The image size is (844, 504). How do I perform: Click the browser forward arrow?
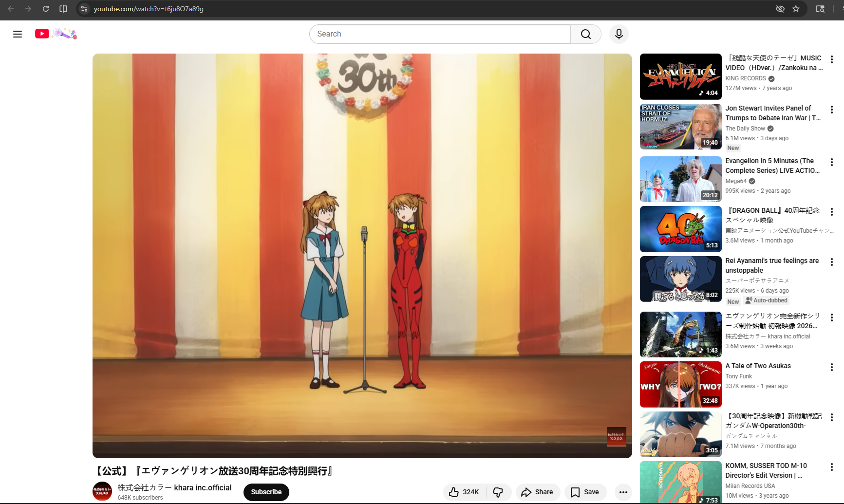click(x=28, y=9)
